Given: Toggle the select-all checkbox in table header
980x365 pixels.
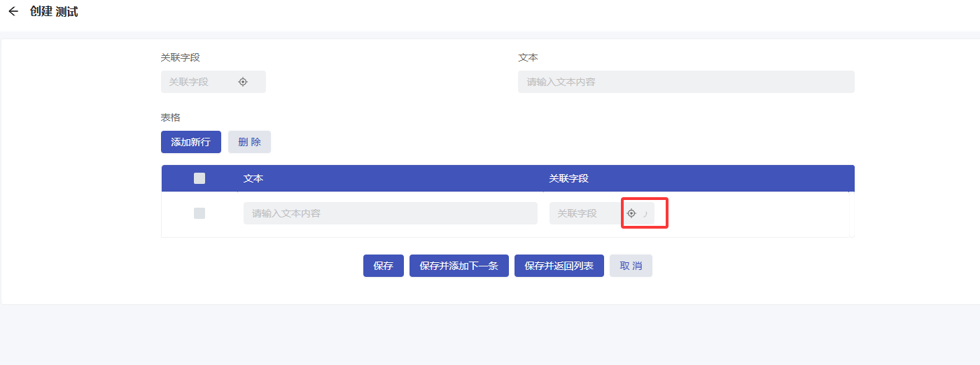Looking at the screenshot, I should pos(199,178).
